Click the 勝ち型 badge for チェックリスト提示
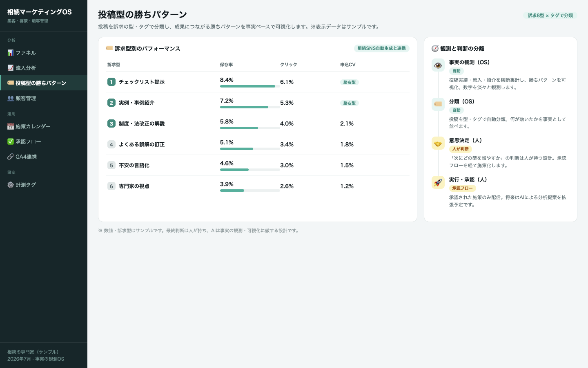 tap(349, 82)
